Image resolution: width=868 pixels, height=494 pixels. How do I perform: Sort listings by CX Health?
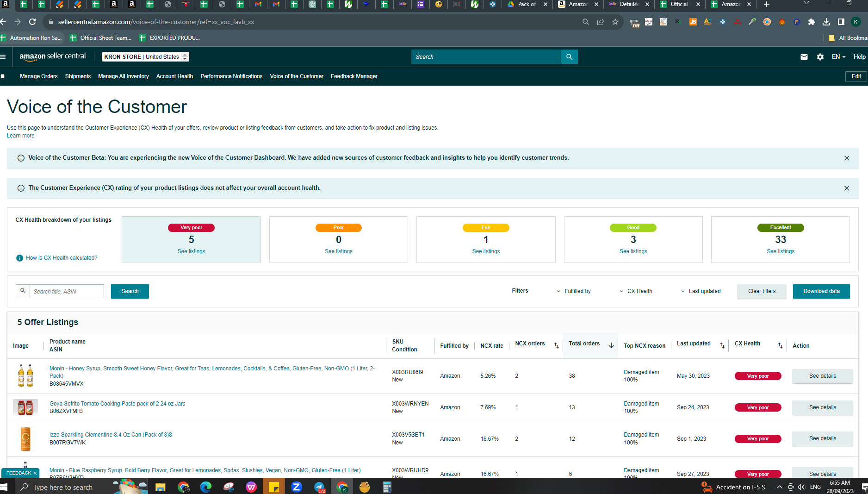(x=781, y=346)
